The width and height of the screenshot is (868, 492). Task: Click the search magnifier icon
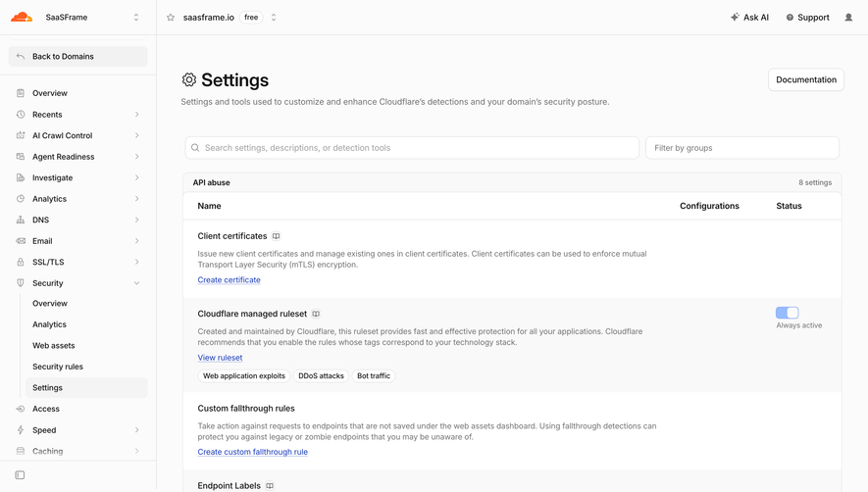click(195, 148)
